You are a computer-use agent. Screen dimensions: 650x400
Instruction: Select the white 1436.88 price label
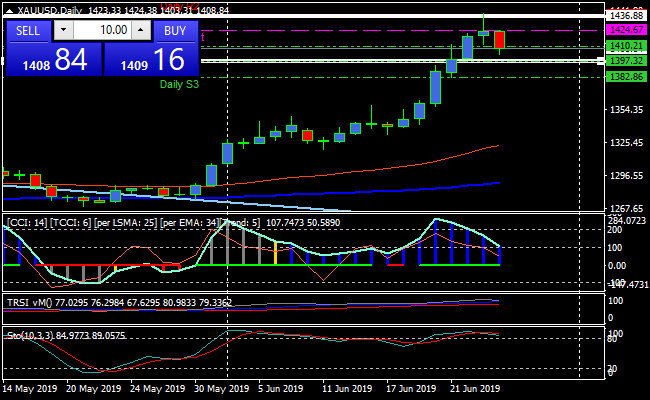(x=625, y=16)
